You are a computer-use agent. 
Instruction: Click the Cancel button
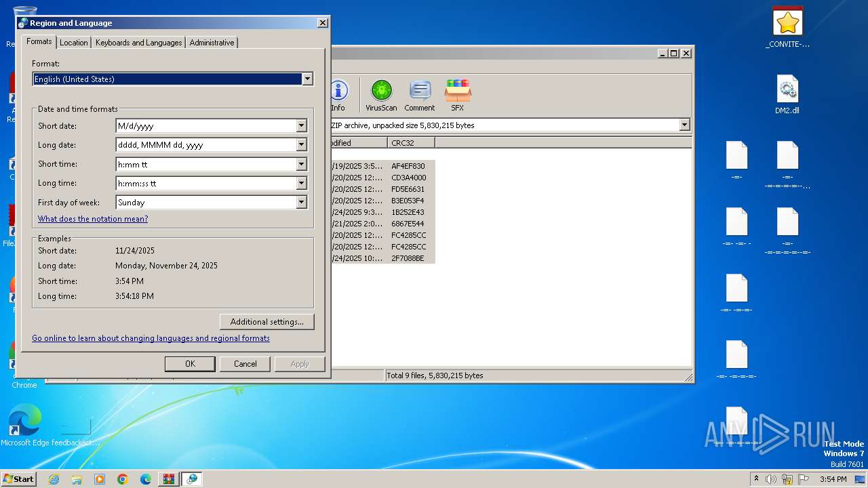coord(245,364)
